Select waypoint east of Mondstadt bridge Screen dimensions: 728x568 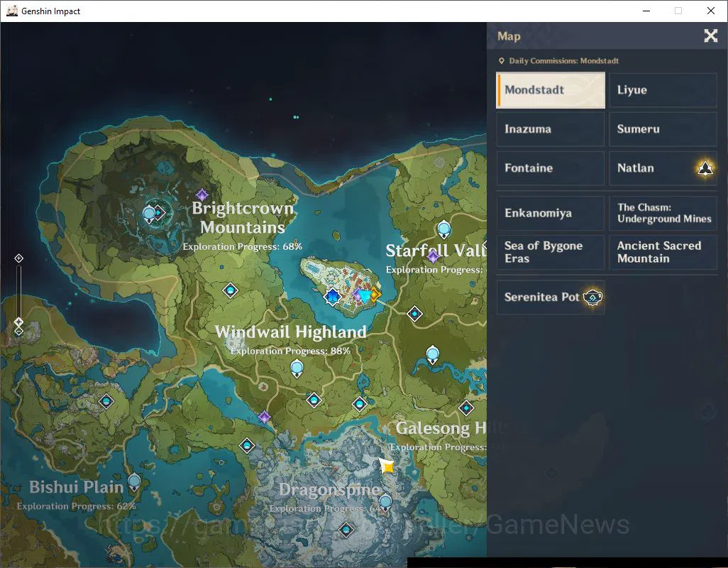click(x=414, y=315)
